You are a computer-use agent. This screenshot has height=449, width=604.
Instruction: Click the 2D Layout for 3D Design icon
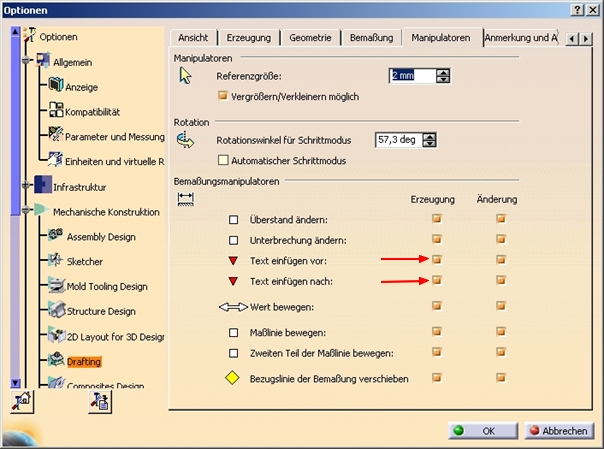coord(56,335)
